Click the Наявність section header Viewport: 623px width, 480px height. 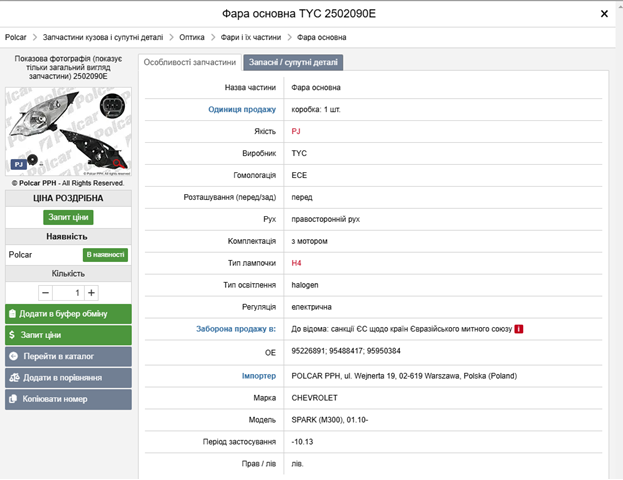coord(68,236)
